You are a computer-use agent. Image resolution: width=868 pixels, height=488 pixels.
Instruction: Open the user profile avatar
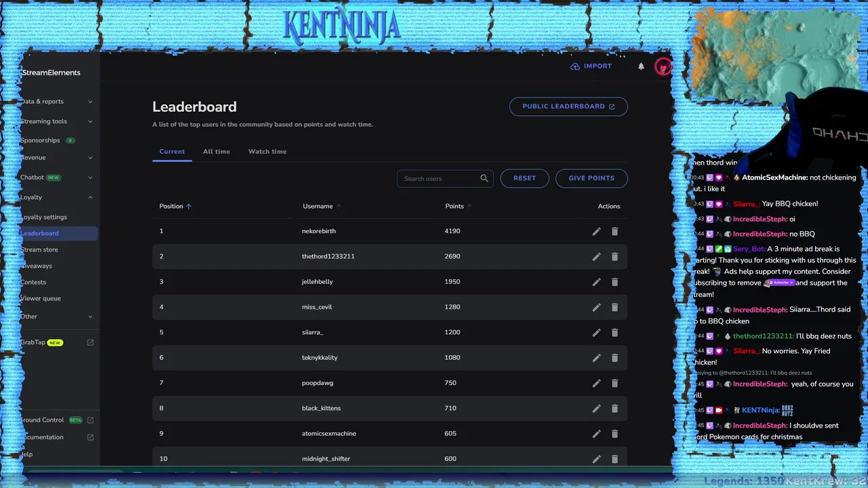(x=663, y=66)
